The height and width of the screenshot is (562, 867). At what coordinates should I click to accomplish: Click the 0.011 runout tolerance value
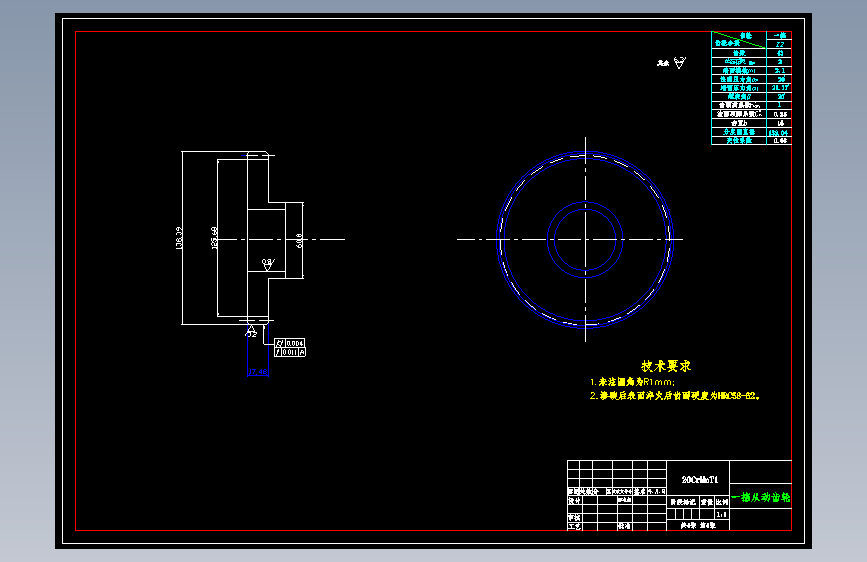click(290, 352)
